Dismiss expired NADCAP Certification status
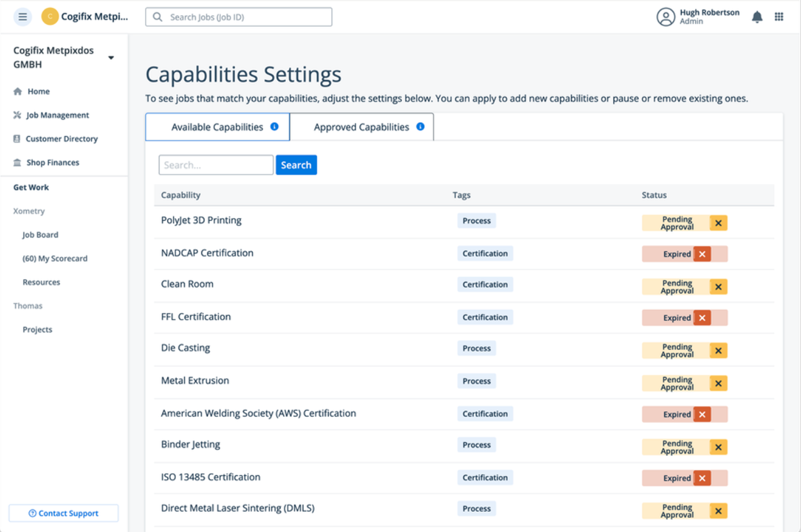This screenshot has height=532, width=801. (x=702, y=254)
